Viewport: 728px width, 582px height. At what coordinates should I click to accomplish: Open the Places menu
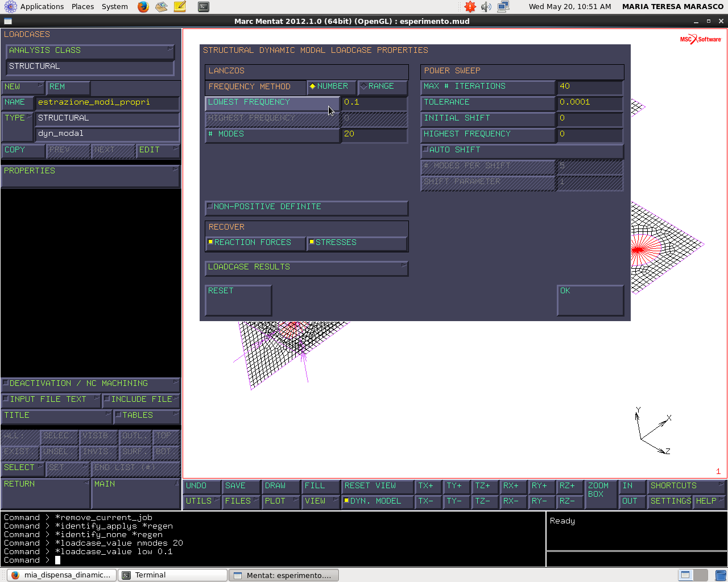pos(82,7)
